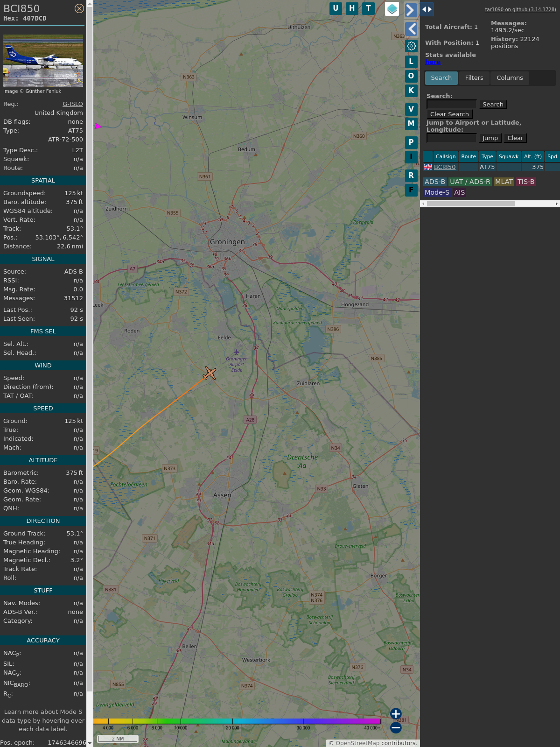560x747 pixels.
Task: Open OpenStreetMap attribution link
Action: 357,743
